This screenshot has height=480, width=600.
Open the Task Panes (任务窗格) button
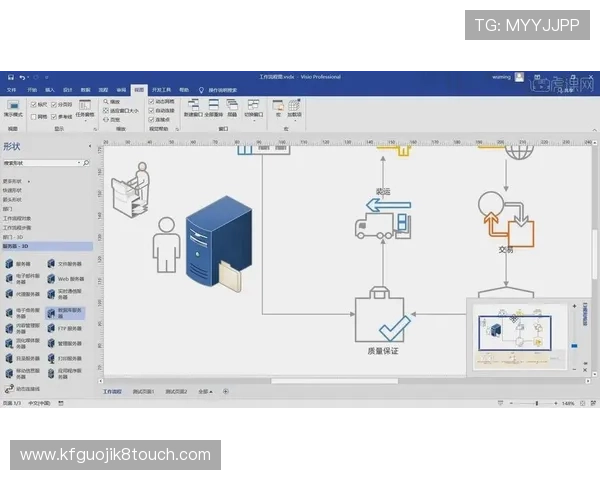[x=85, y=109]
